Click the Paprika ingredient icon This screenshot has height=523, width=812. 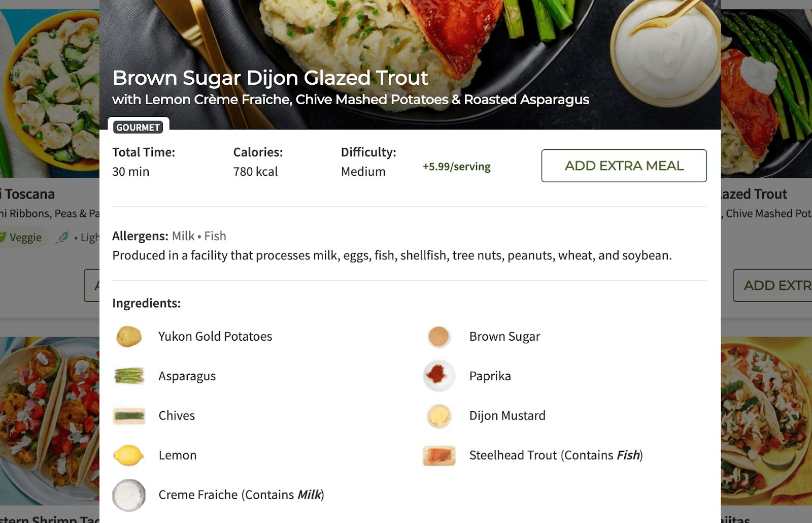[x=439, y=376]
